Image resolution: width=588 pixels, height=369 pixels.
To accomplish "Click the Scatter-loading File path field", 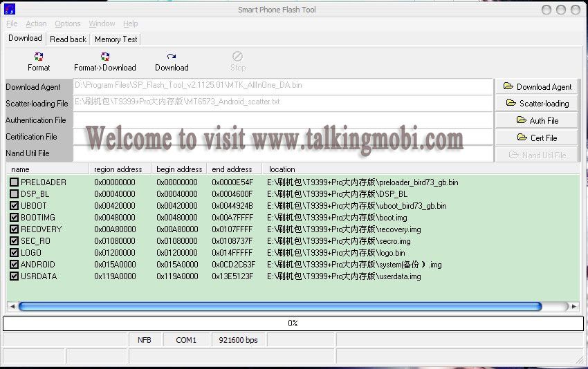I will pyautogui.click(x=283, y=102).
